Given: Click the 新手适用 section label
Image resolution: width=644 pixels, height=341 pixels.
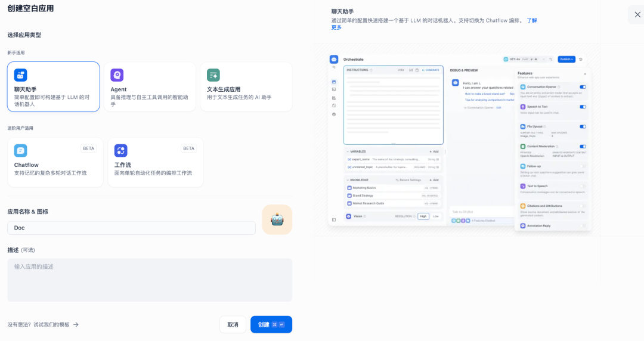Looking at the screenshot, I should coord(16,52).
